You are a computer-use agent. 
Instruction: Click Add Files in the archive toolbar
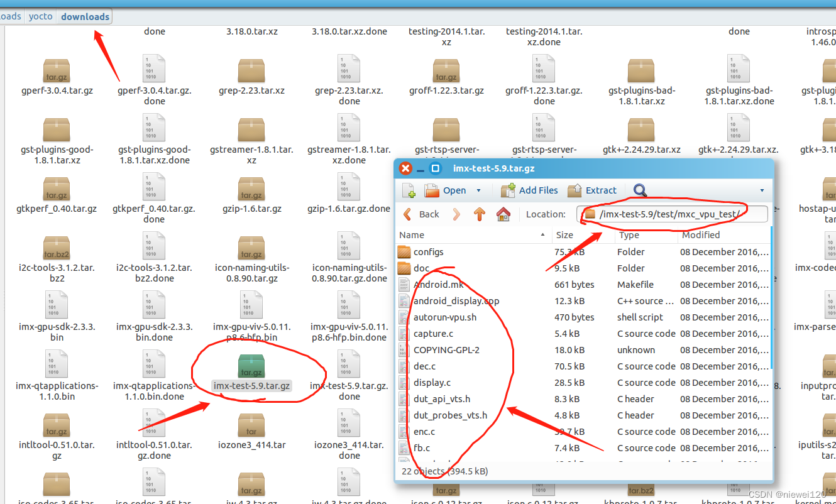point(529,190)
